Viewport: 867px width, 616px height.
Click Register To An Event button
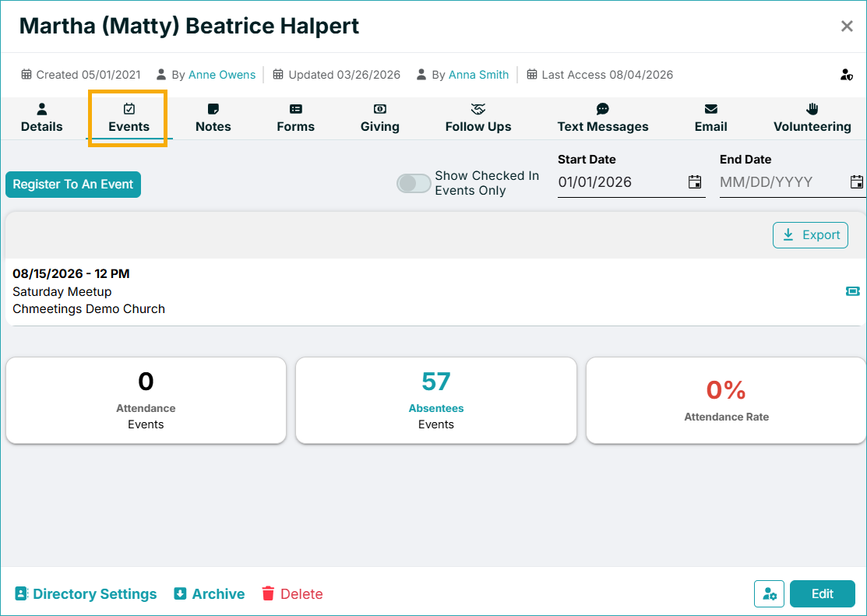(73, 184)
